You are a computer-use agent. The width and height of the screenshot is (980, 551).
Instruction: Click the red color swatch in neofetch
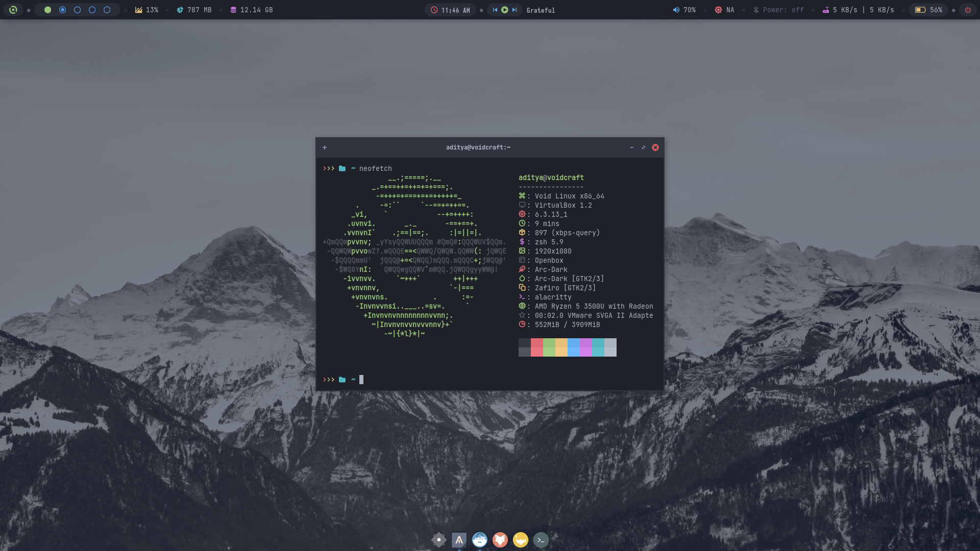tap(536, 347)
